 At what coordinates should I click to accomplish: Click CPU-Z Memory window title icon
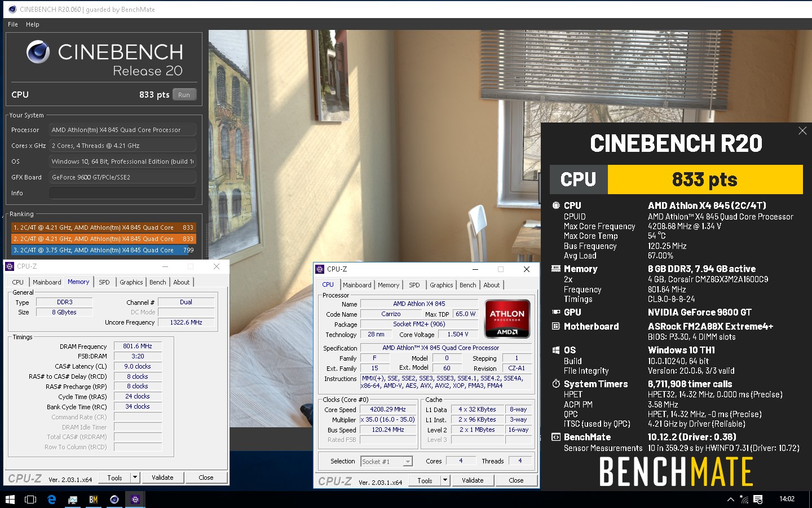10,266
